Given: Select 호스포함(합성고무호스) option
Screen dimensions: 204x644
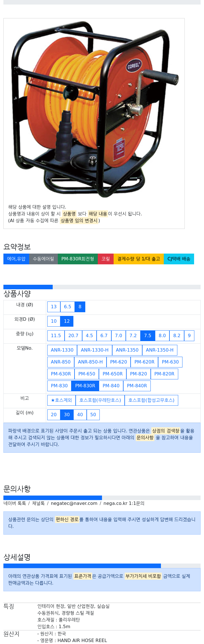Looking at the screenshot, I should tap(151, 400).
